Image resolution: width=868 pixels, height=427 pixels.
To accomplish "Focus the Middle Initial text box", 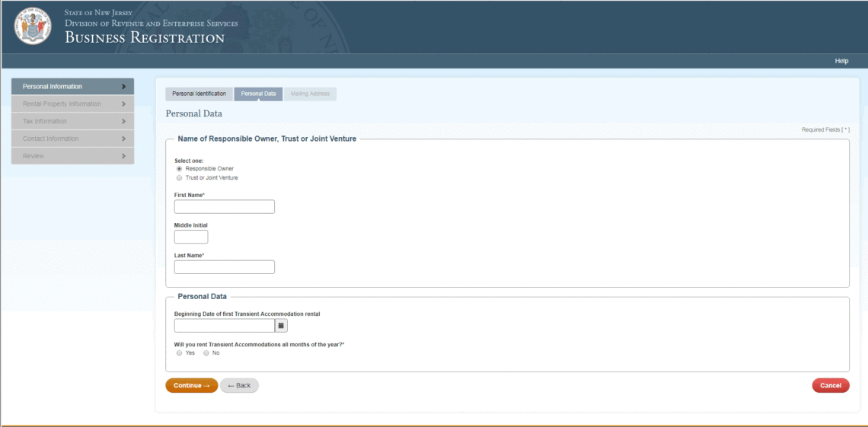I will click(x=191, y=237).
